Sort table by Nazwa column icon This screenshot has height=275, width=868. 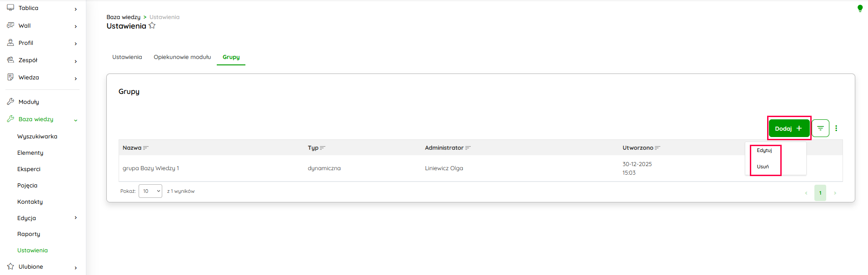point(146,148)
